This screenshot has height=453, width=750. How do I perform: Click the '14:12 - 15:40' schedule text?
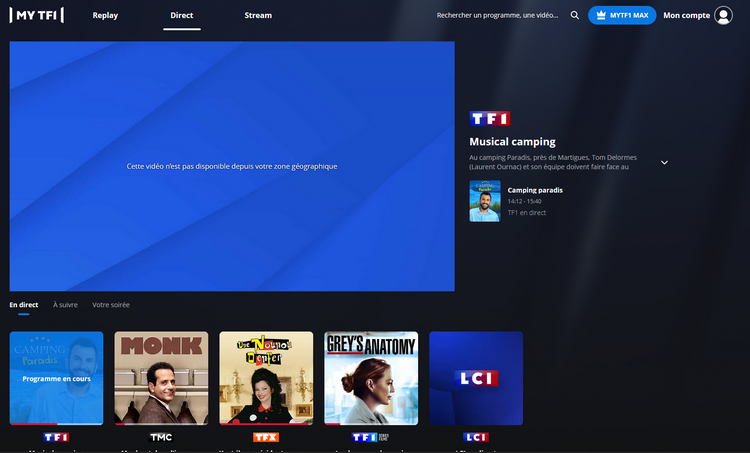[x=524, y=201]
